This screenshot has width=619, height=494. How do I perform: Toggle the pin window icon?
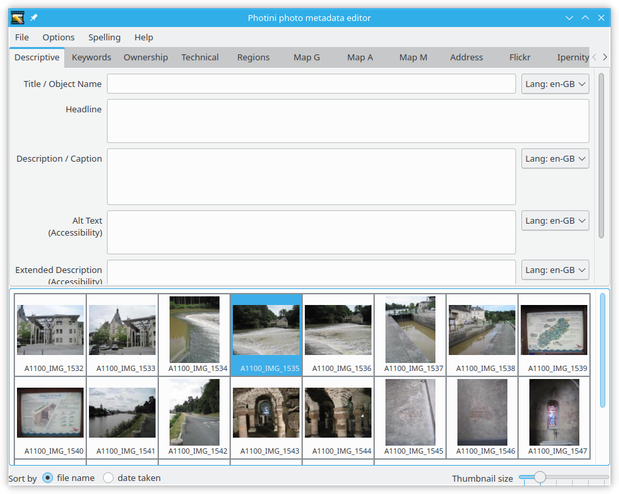(34, 18)
